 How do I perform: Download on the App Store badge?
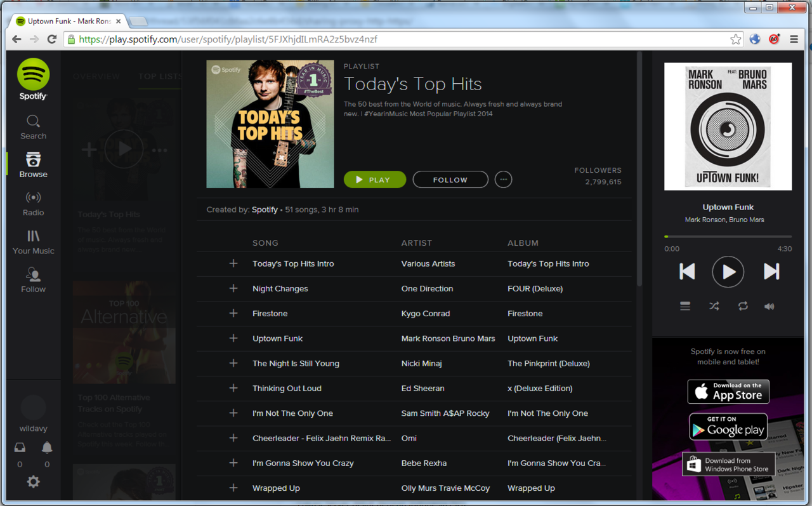pyautogui.click(x=728, y=392)
